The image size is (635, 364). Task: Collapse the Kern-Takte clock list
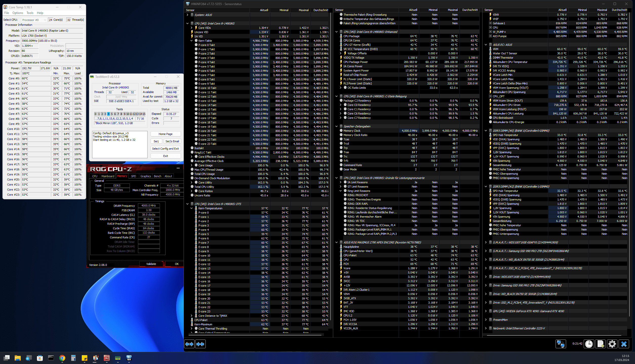(192, 41)
